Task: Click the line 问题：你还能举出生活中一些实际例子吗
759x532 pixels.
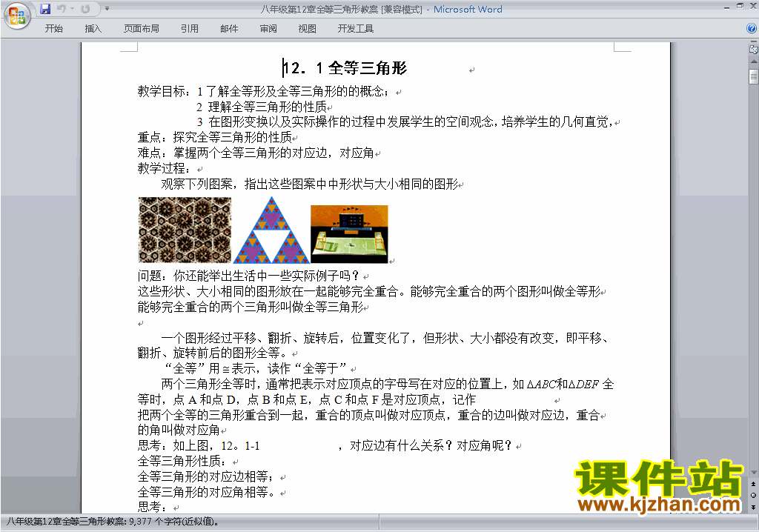Action: click(x=248, y=276)
